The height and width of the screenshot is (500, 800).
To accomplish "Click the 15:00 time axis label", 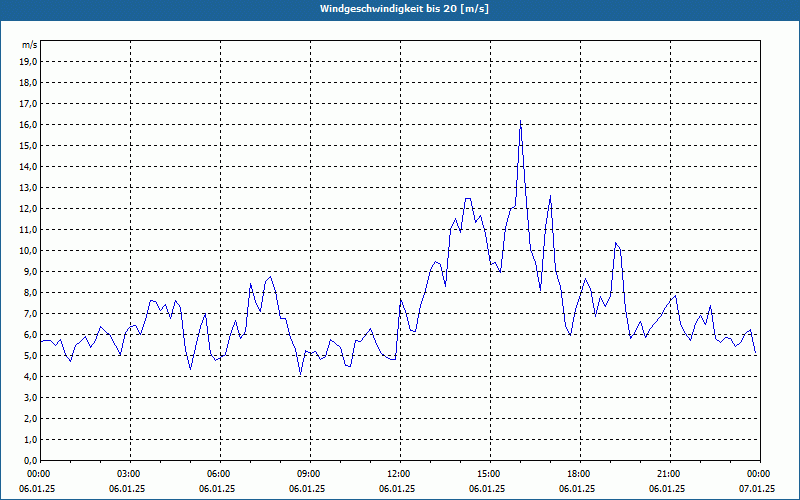I will point(490,474).
